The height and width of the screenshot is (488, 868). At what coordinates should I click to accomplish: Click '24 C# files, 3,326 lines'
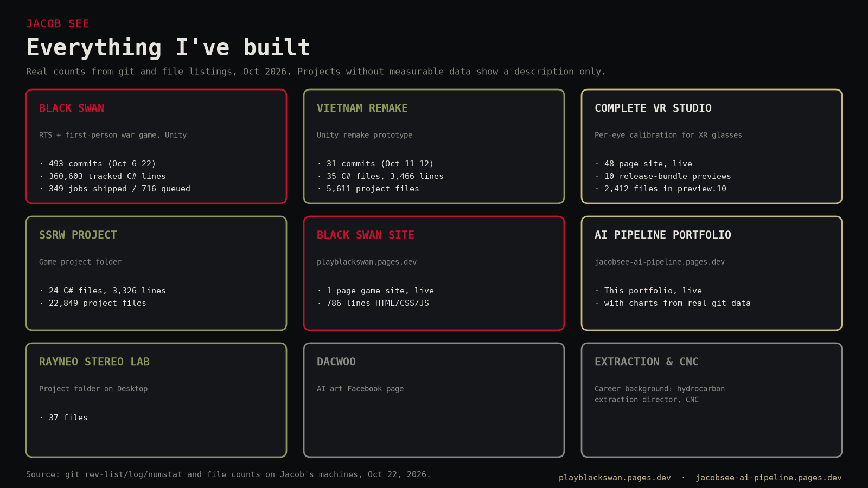coord(107,291)
